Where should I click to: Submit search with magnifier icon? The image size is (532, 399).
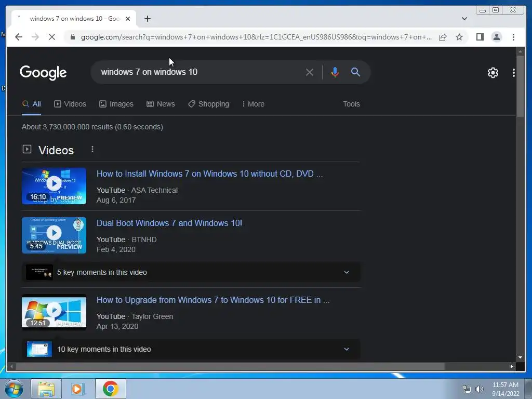tap(355, 72)
